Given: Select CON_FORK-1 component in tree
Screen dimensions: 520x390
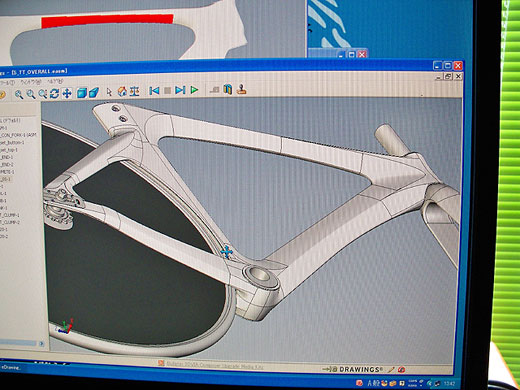Looking at the screenshot, I should [x=18, y=135].
